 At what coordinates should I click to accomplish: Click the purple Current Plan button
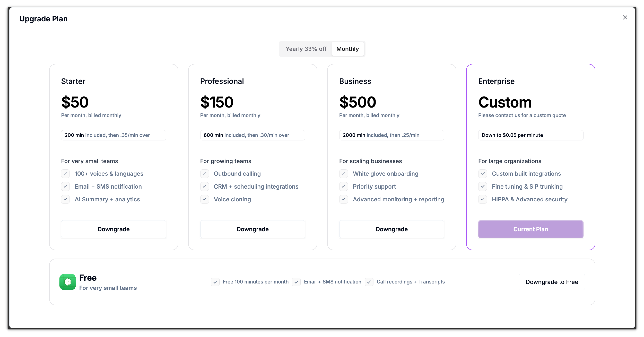click(530, 229)
